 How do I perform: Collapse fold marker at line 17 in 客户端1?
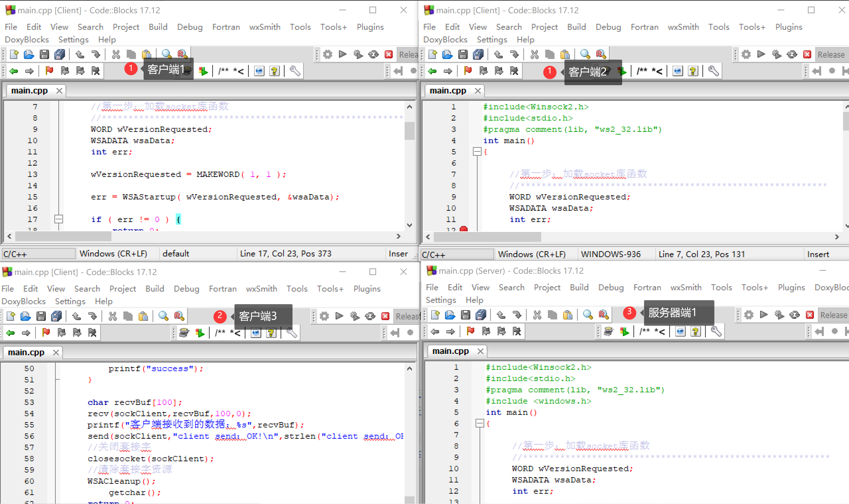pyautogui.click(x=58, y=219)
